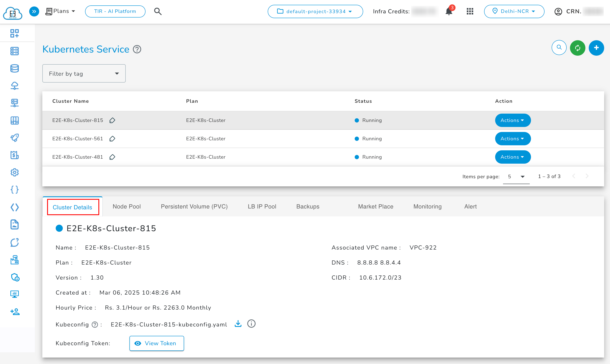This screenshot has width=610, height=364.
Task: Open Filter by tag dropdown
Action: [x=84, y=74]
